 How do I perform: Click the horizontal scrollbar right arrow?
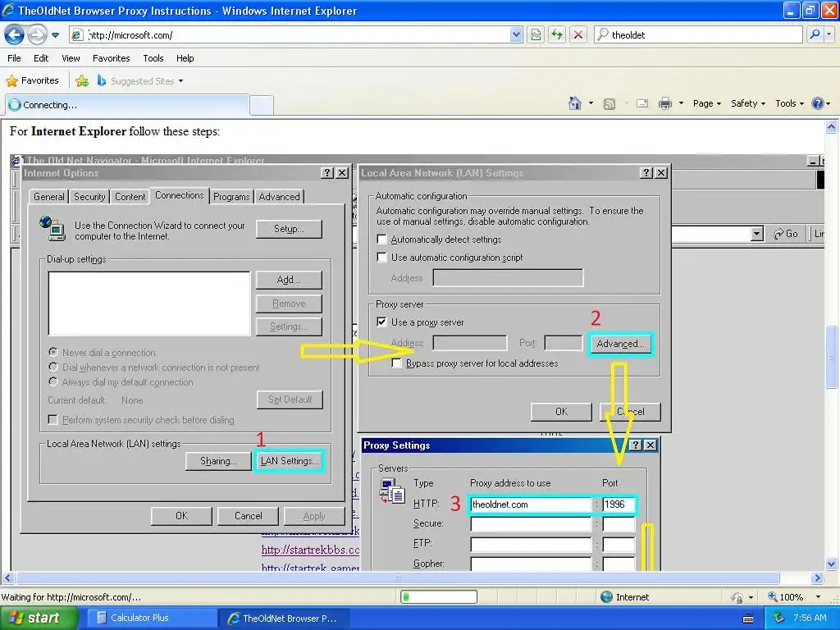818,578
